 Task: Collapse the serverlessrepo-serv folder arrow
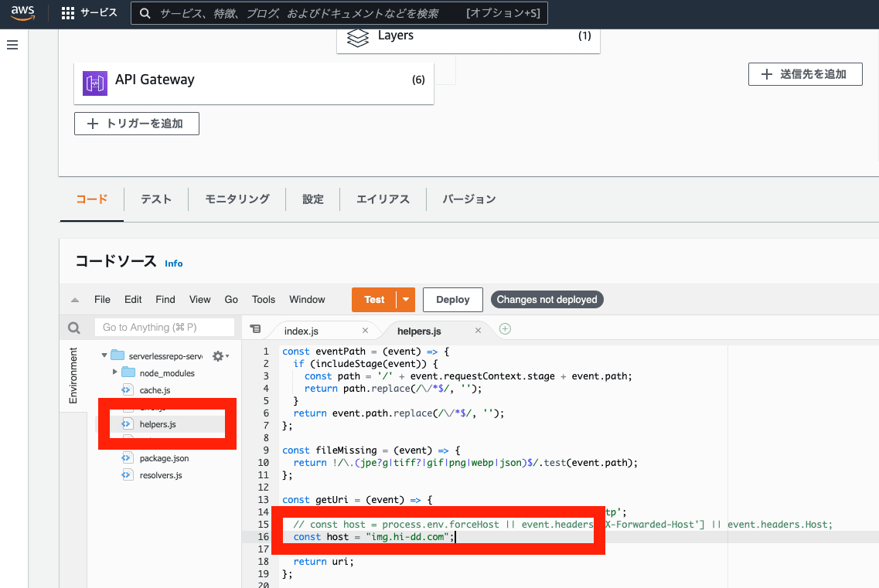pos(104,355)
